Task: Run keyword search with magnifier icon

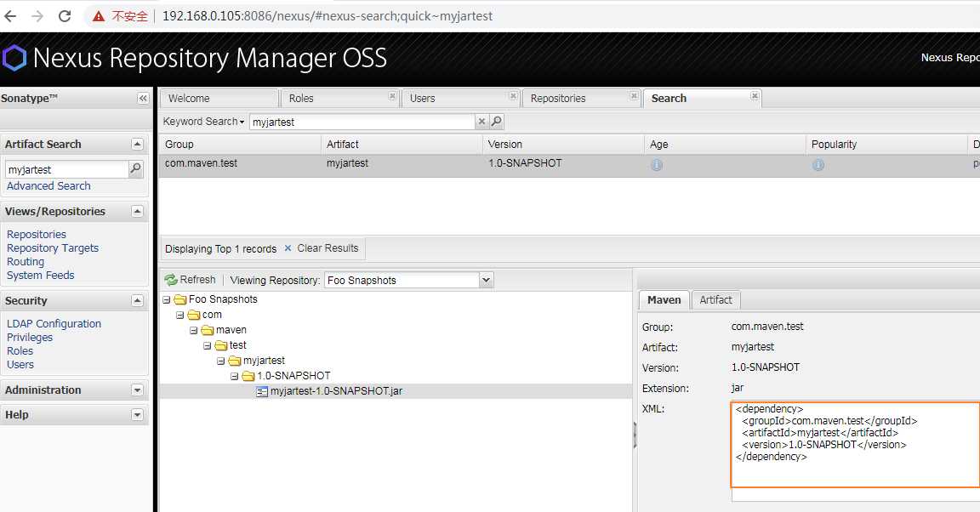Action: (496, 122)
